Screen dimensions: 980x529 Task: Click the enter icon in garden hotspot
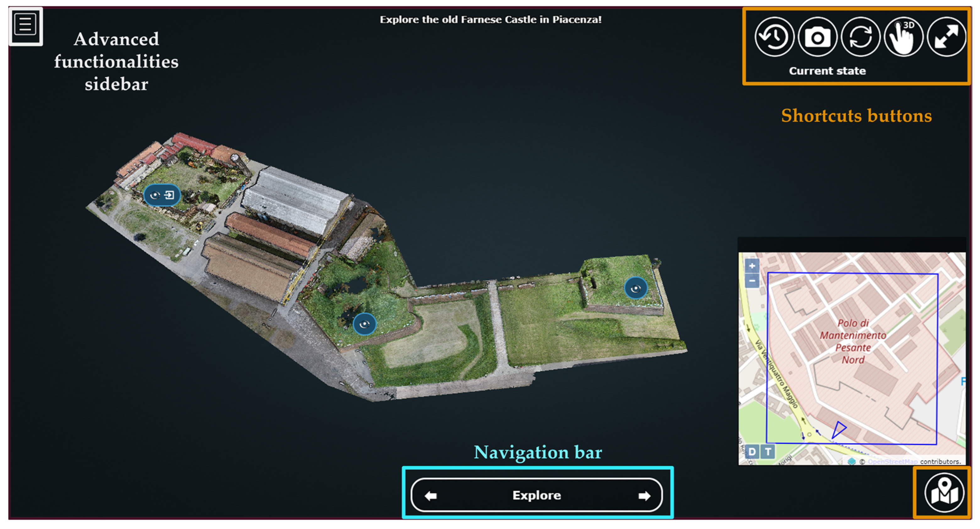(x=169, y=196)
